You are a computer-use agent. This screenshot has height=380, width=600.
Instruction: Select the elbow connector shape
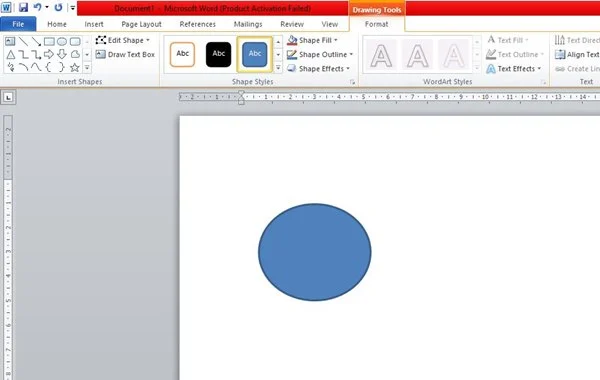tap(23, 55)
